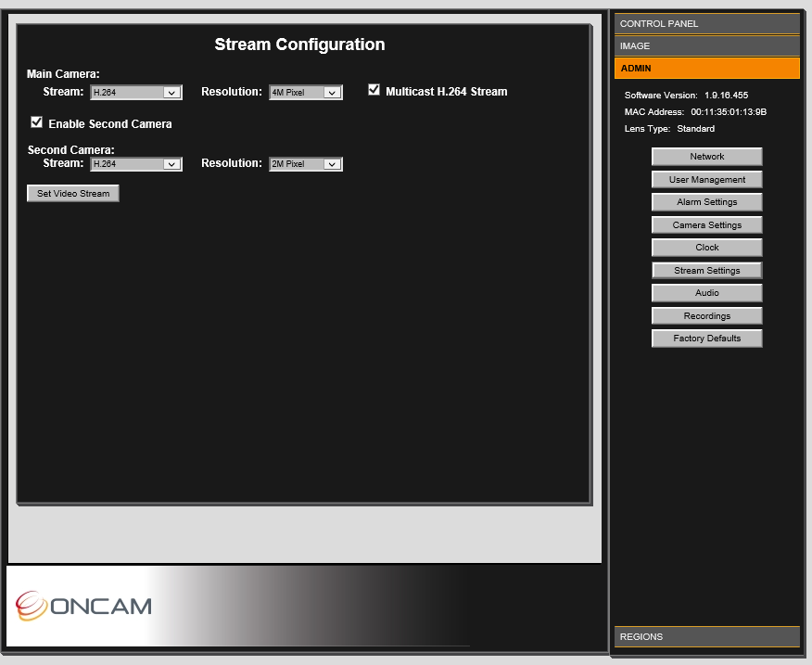Open Alarm Settings page
The width and height of the screenshot is (812, 665).
tap(707, 202)
